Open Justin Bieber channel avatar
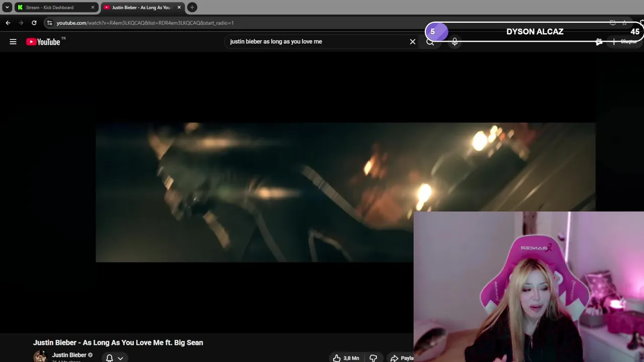This screenshot has height=362, width=644. [40, 357]
